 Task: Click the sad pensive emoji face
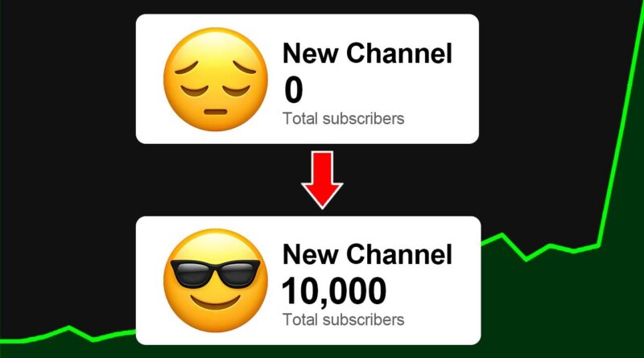pyautogui.click(x=216, y=79)
